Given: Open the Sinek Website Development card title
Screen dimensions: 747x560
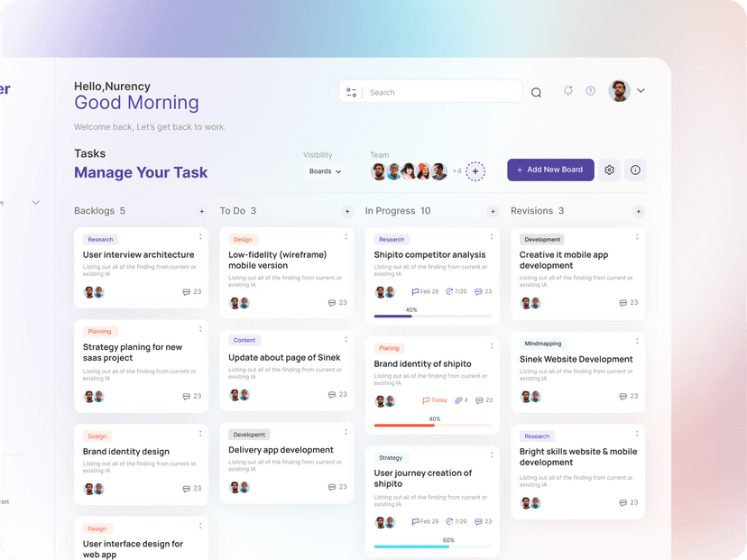Looking at the screenshot, I should (576, 359).
